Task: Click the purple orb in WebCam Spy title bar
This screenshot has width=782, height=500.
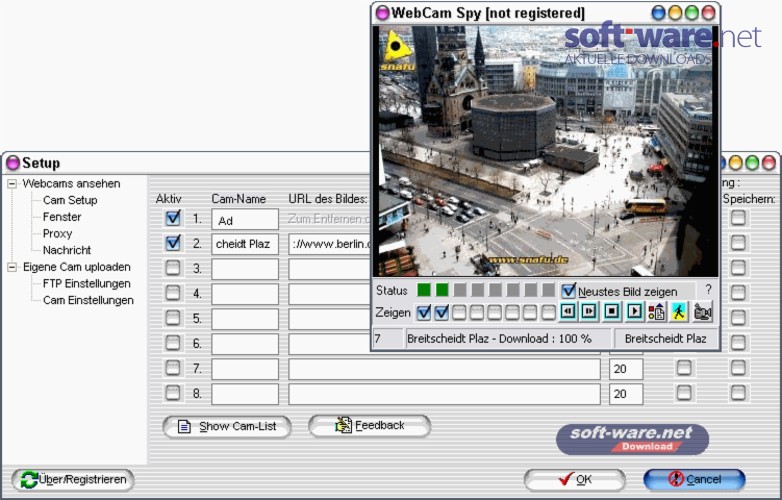Action: pyautogui.click(x=383, y=13)
